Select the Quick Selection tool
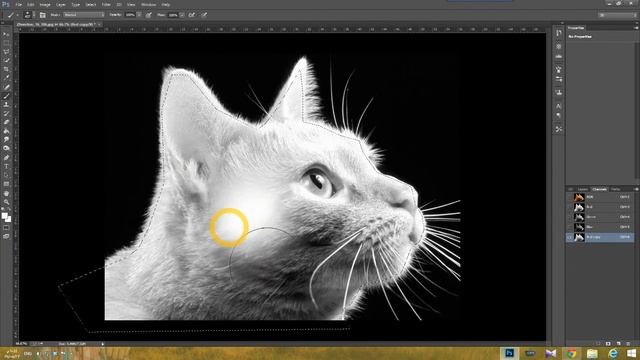 6,60
